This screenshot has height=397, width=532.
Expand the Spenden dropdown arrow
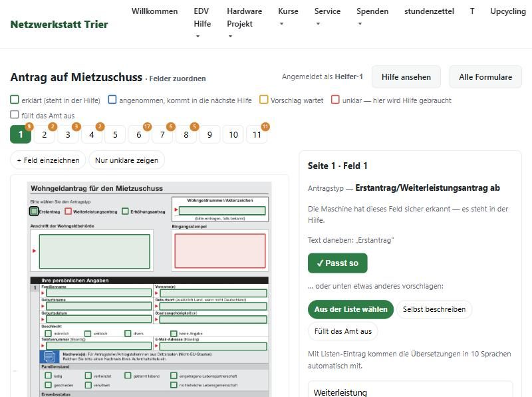360,24
